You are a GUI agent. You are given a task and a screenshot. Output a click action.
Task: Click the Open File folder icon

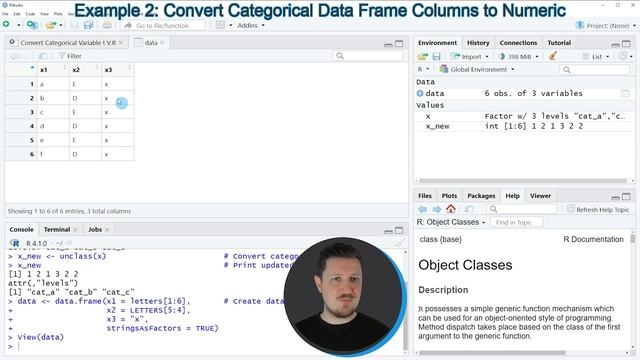point(51,25)
